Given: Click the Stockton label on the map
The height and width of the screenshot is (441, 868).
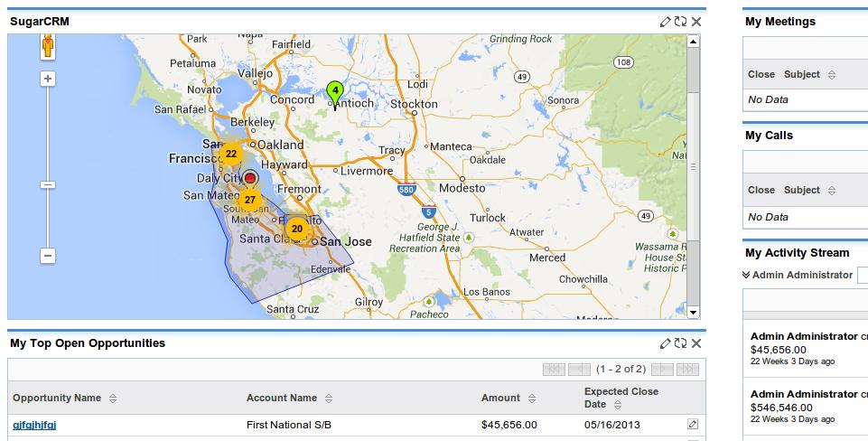Looking at the screenshot, I should coord(414,104).
